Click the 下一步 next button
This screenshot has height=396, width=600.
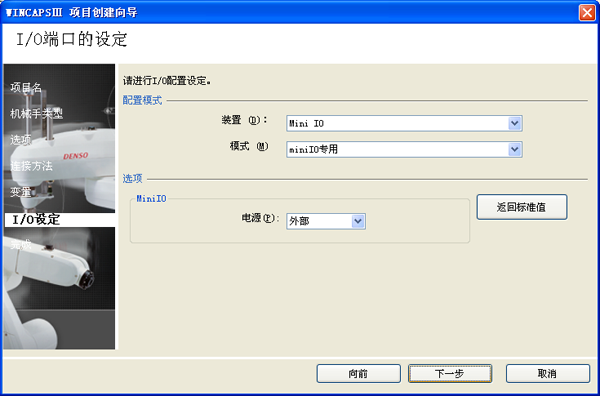pos(450,373)
